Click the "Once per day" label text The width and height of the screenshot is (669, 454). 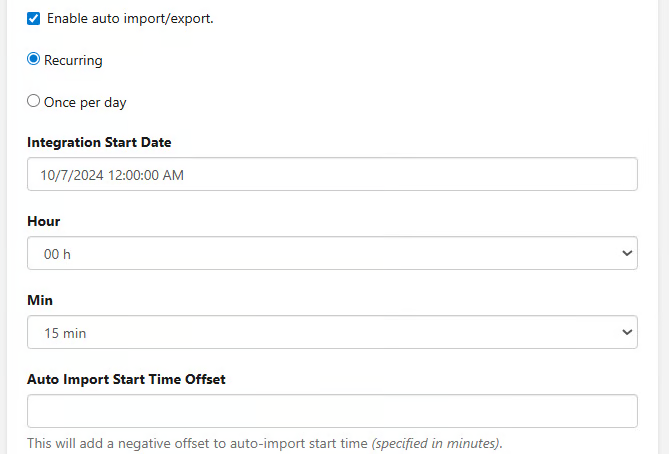click(85, 102)
